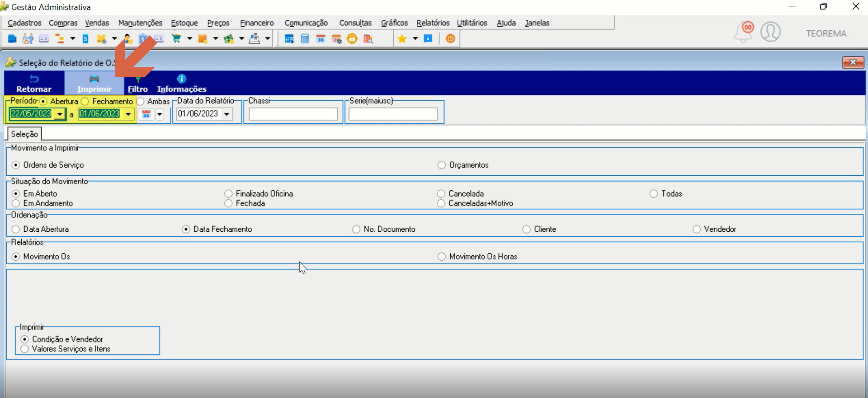Click the Retornar button
Screen dimensions: 868x398
pos(34,84)
